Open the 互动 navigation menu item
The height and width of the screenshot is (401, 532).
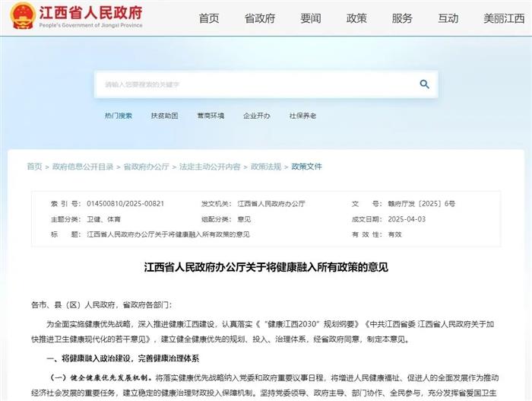tap(448, 18)
